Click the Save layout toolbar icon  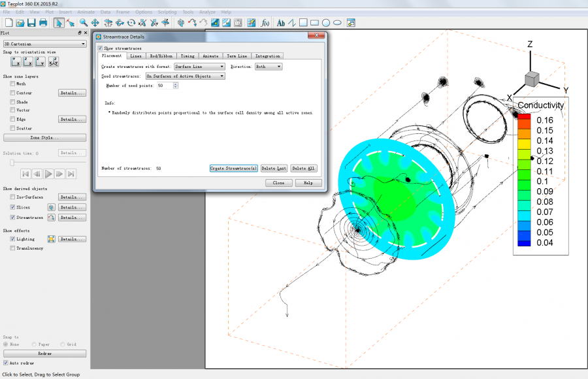click(31, 23)
